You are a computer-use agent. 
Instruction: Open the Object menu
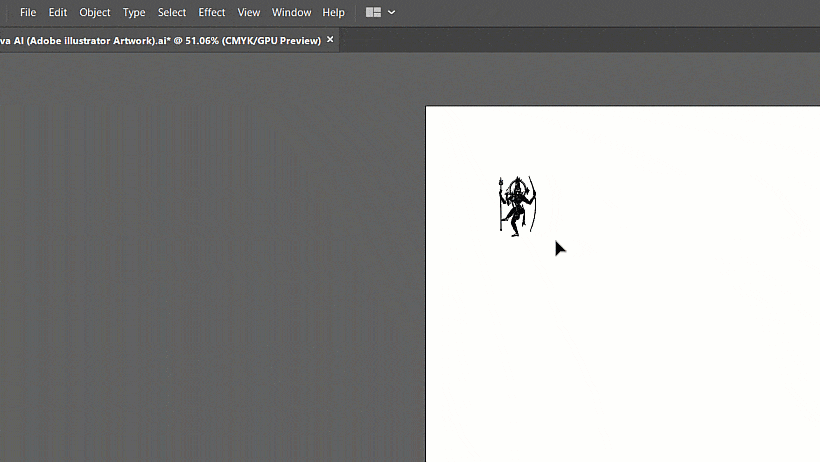click(95, 13)
